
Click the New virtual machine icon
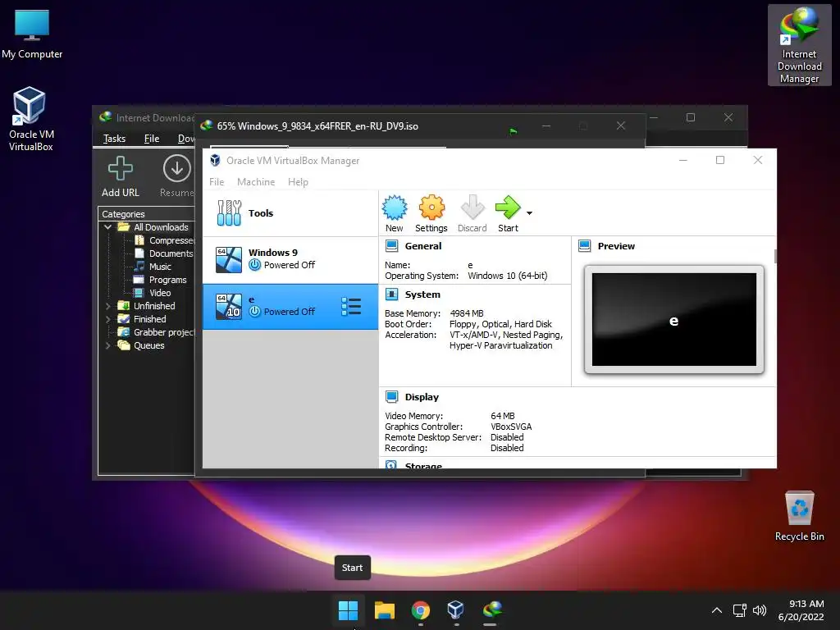[x=395, y=208]
